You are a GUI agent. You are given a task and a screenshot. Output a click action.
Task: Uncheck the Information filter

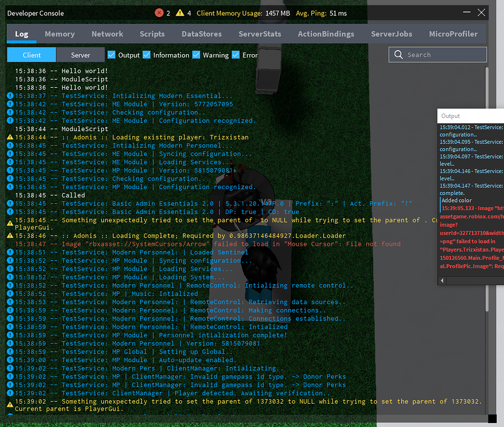pyautogui.click(x=147, y=55)
